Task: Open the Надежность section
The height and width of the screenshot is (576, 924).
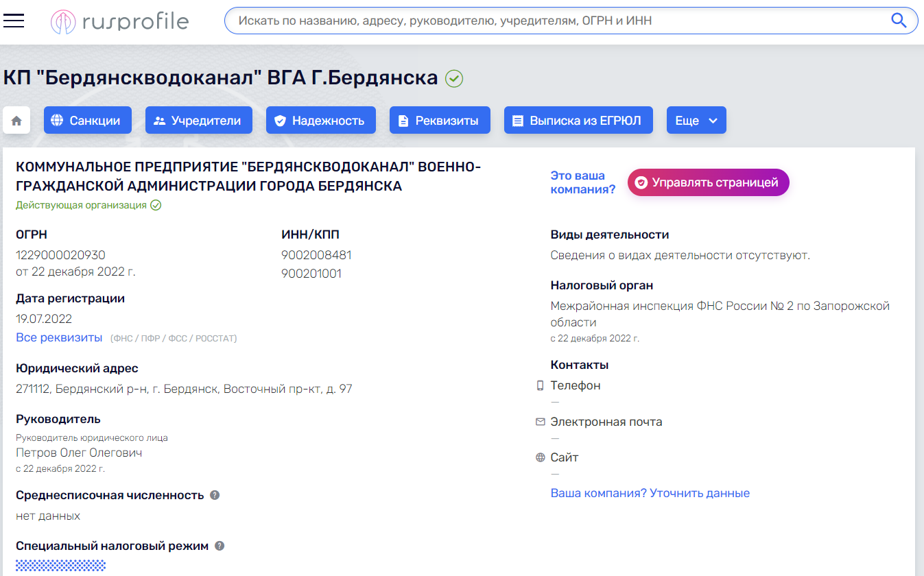Action: pos(320,119)
